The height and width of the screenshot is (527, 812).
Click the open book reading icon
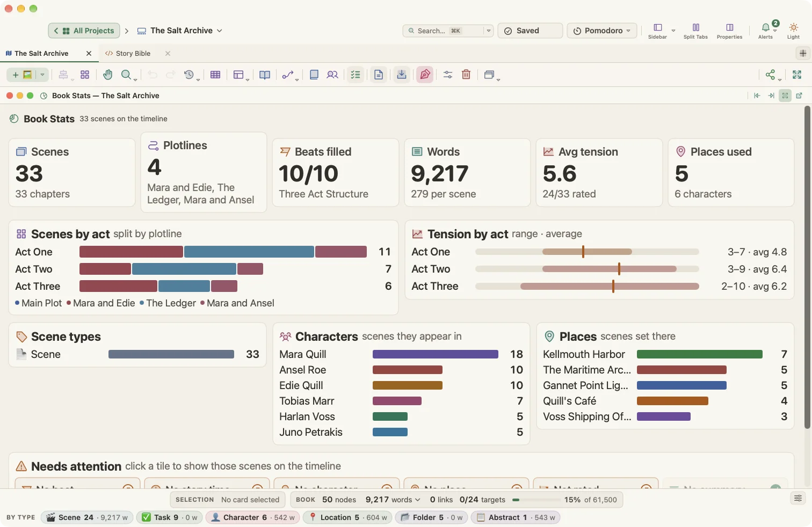(x=265, y=75)
